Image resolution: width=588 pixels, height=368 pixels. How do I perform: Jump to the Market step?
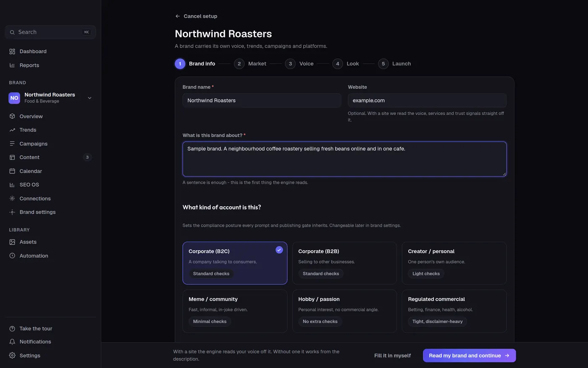coord(250,64)
